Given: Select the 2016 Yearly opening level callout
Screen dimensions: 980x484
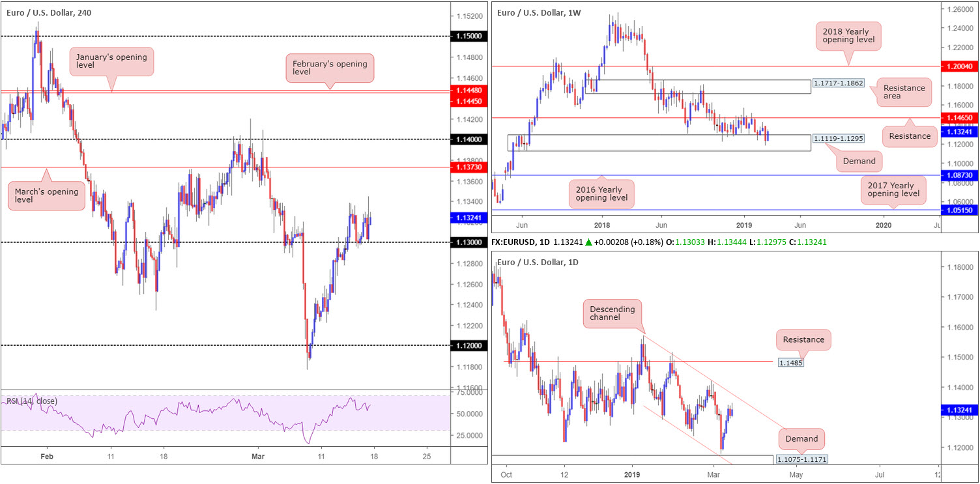Looking at the screenshot, I should pyautogui.click(x=601, y=193).
